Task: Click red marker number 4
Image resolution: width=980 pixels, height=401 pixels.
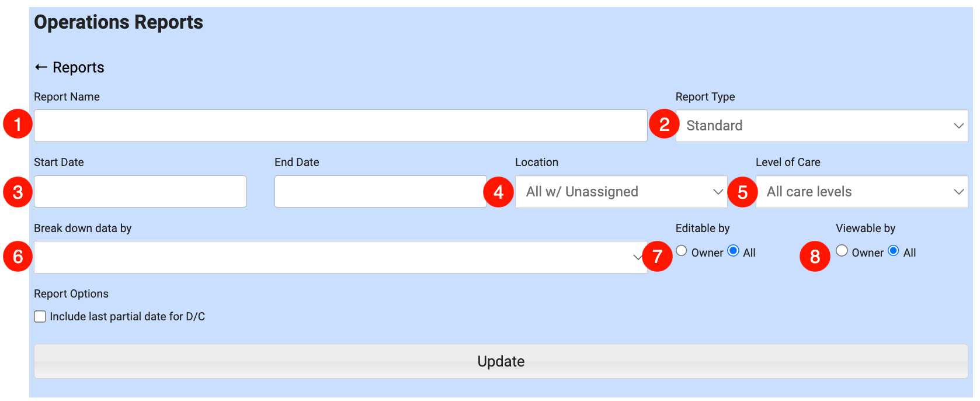Action: tap(498, 192)
